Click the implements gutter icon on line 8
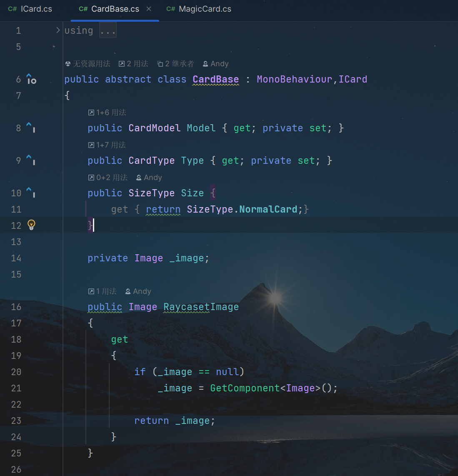Screen dimensions: 458x476 point(31,127)
